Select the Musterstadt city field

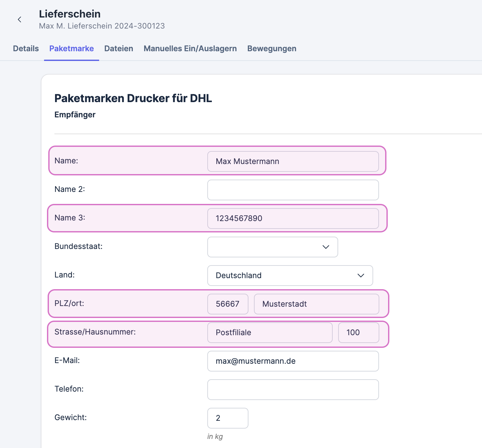point(316,304)
